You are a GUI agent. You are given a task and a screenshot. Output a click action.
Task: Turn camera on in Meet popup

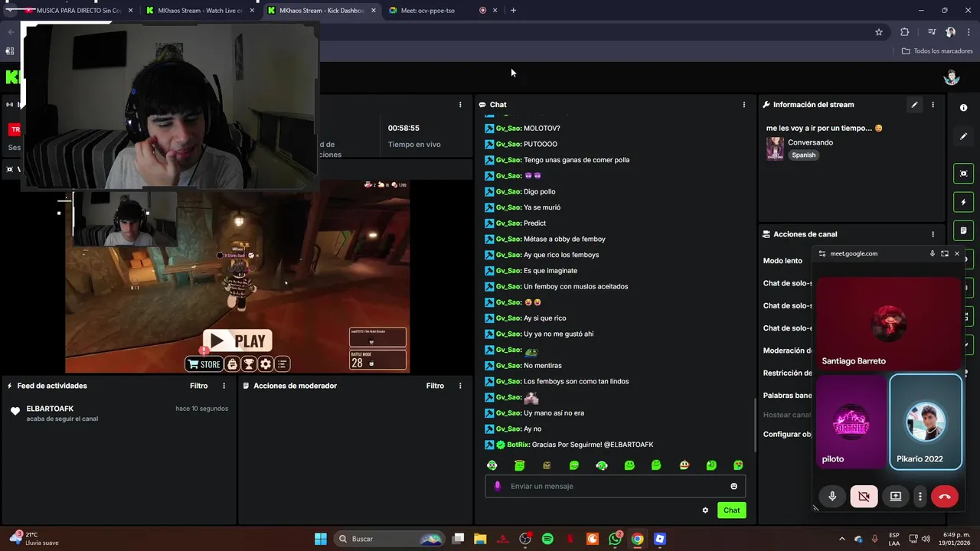coord(864,496)
